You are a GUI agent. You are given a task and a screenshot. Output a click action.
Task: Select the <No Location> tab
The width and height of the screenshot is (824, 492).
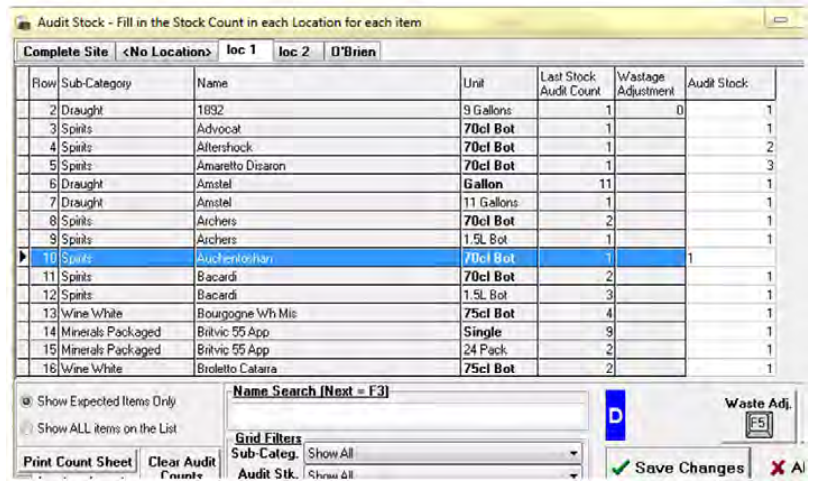(167, 51)
